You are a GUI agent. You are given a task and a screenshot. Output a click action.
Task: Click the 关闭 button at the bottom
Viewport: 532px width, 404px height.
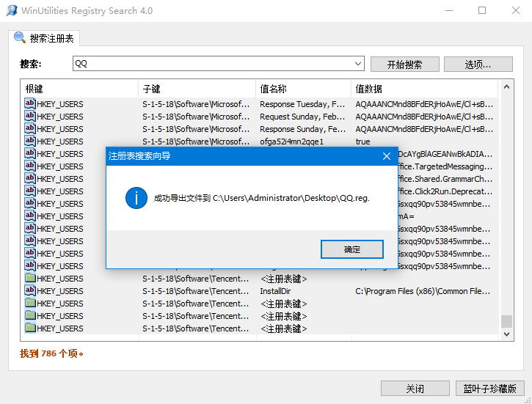[x=415, y=389]
